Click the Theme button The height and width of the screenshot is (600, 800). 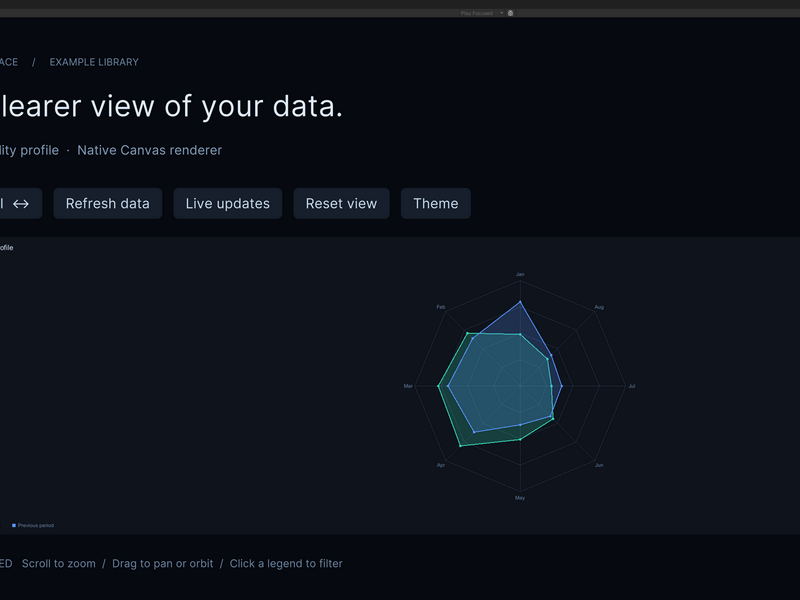point(436,204)
